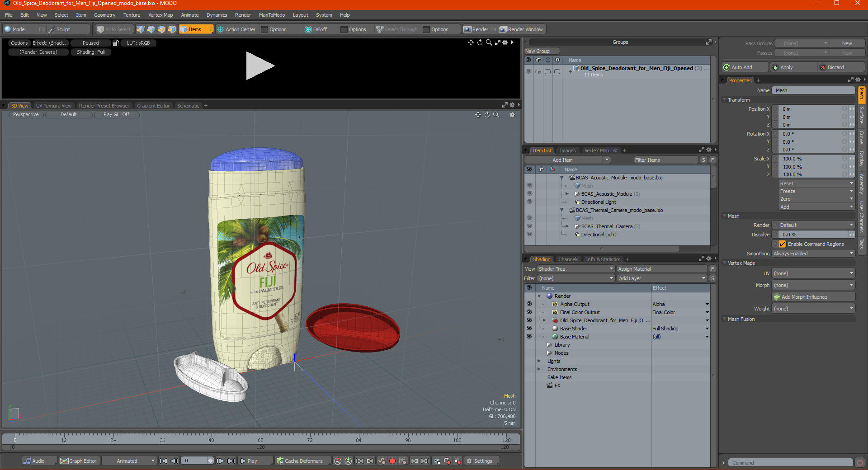The width and height of the screenshot is (868, 470).
Task: Expand Lights in shader tree
Action: click(539, 361)
